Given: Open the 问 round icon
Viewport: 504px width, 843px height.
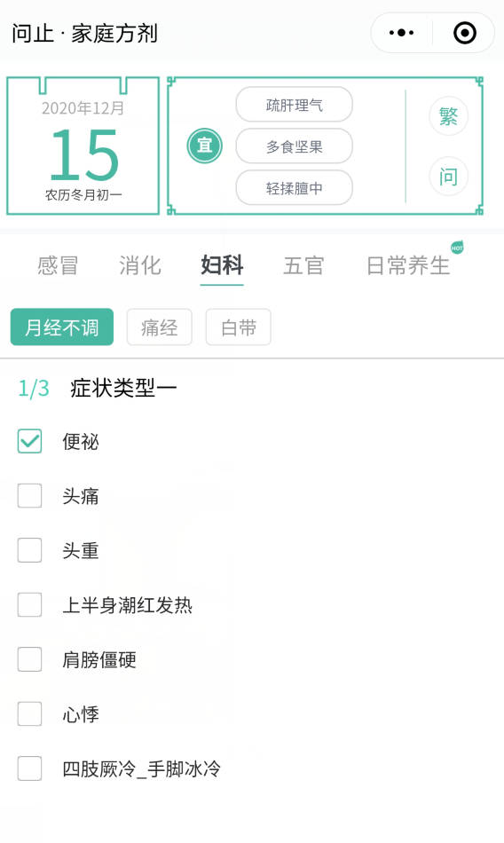Looking at the screenshot, I should (x=449, y=177).
